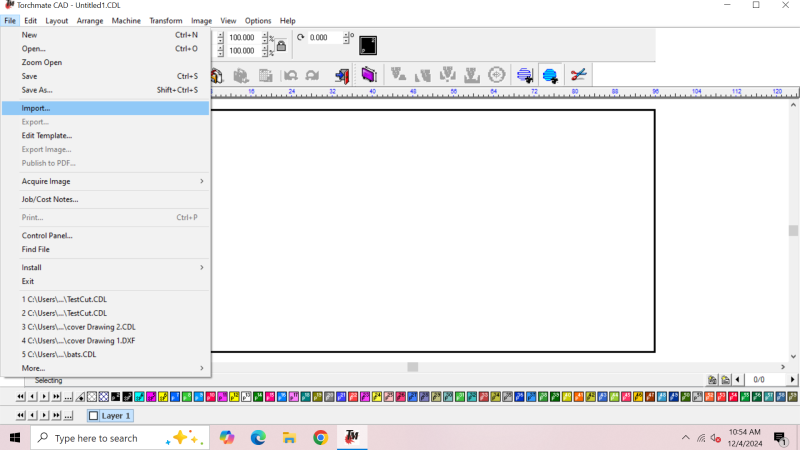Open layer options ellipsis button
Screen dimensions: 800x450
pos(68,416)
